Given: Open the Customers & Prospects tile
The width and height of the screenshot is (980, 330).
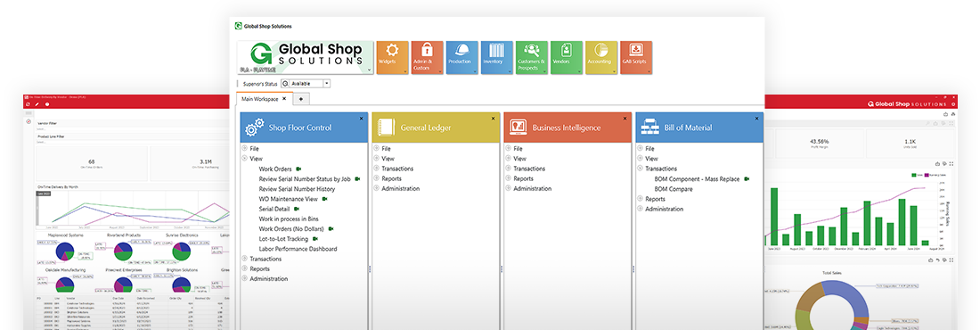Looking at the screenshot, I should coord(532,57).
